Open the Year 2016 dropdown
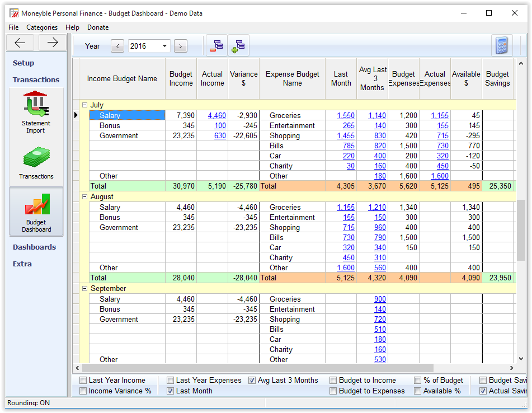532x413 pixels. 164,46
